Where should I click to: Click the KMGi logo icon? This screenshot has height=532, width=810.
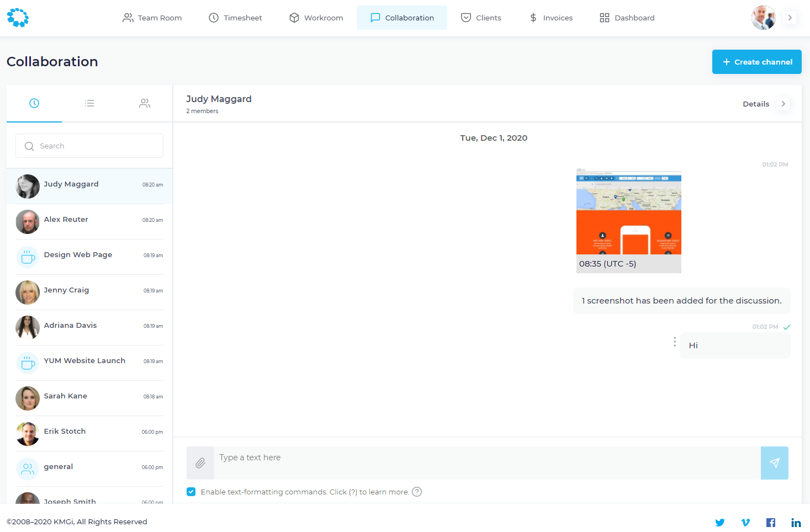(x=18, y=18)
